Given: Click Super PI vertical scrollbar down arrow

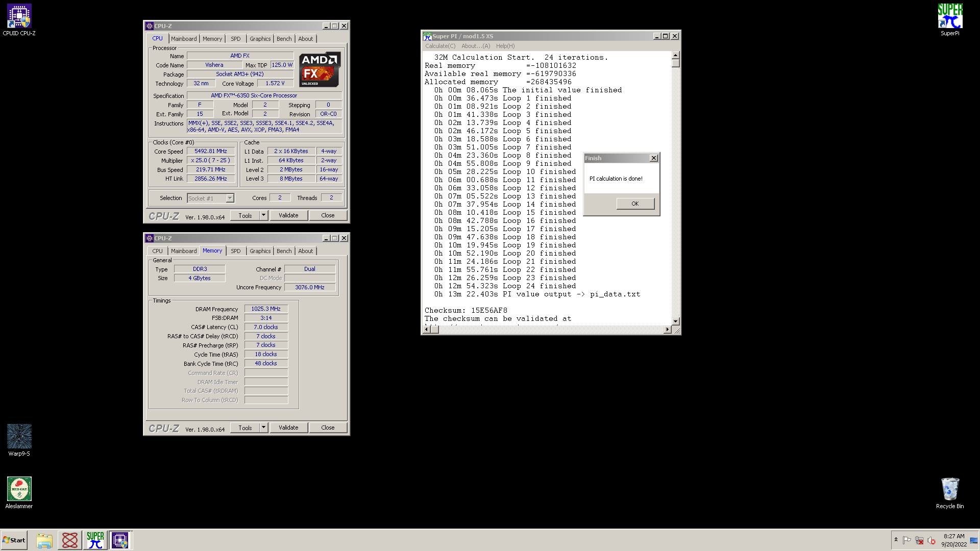Looking at the screenshot, I should click(x=675, y=321).
